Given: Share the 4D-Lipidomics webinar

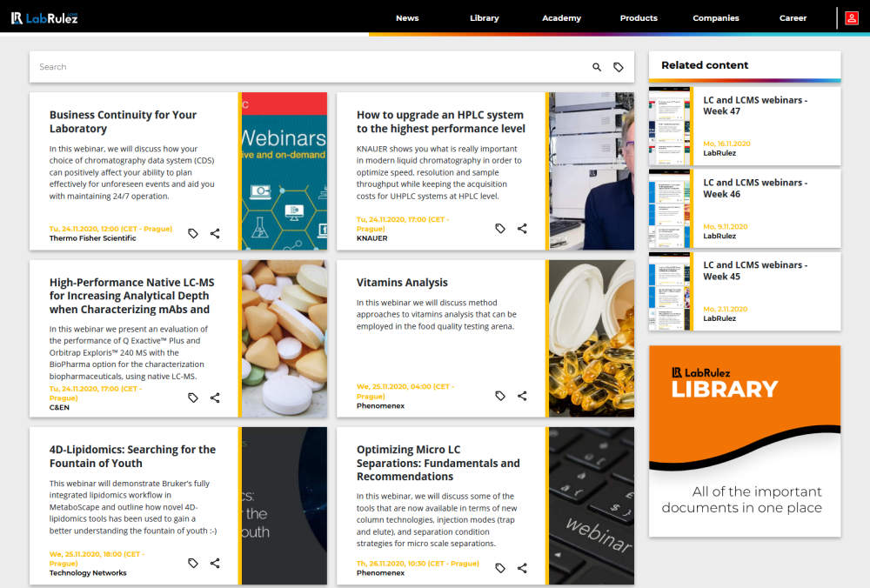Looking at the screenshot, I should 215,563.
